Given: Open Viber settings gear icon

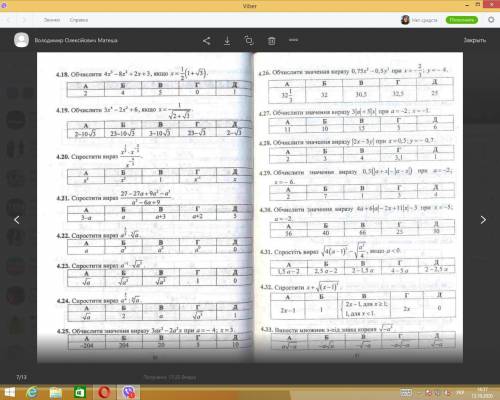Looking at the screenshot, I should pos(491,20).
